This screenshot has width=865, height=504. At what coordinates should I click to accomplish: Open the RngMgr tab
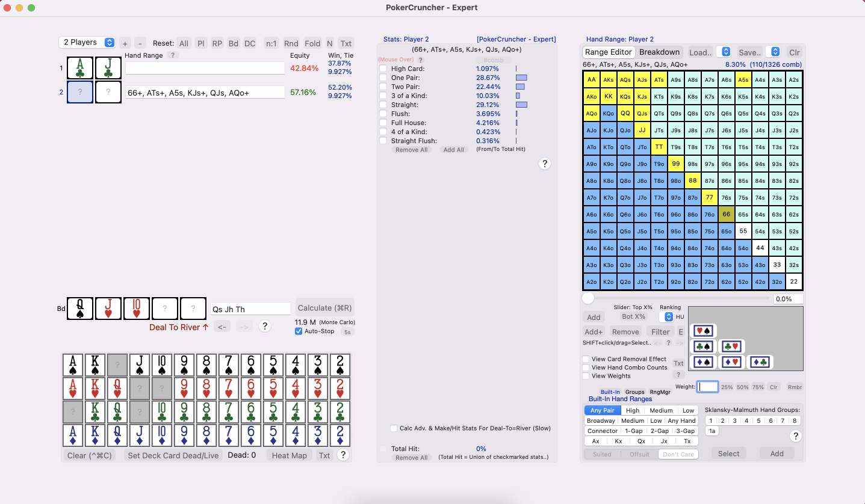[x=660, y=392]
